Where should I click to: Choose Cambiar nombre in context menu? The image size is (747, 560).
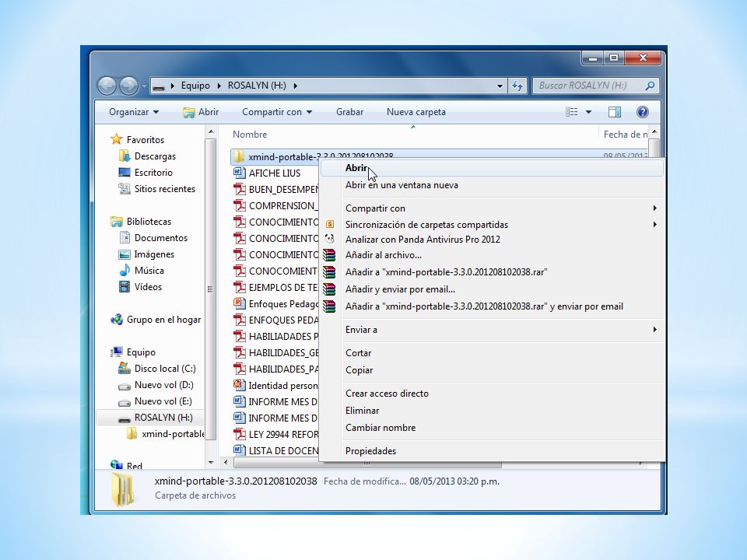tap(492, 428)
